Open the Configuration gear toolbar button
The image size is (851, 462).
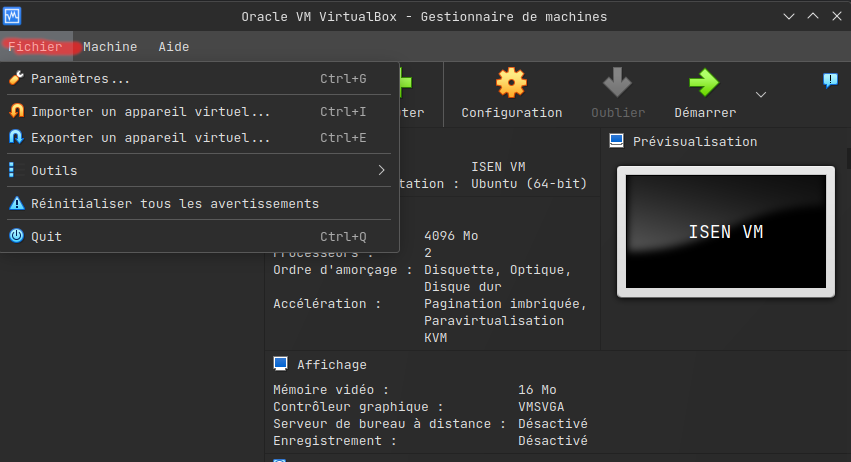pos(511,93)
